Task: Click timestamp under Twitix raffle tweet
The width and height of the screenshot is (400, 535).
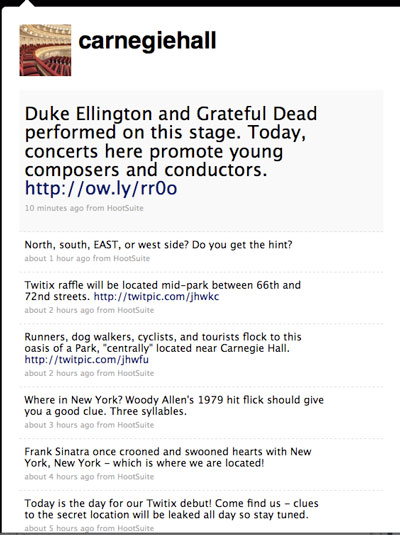Action: click(x=59, y=310)
